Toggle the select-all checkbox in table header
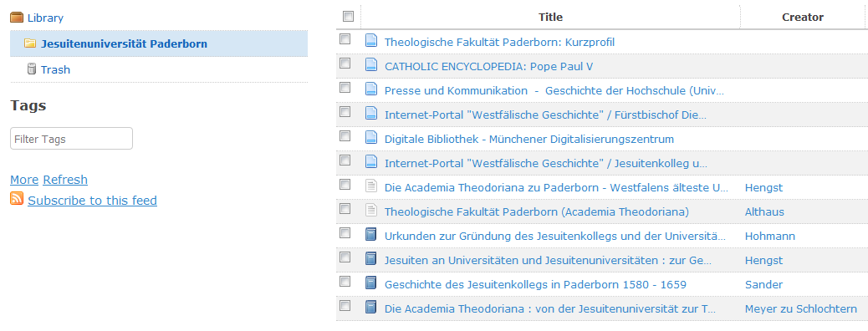The image size is (868, 331). coord(348,16)
